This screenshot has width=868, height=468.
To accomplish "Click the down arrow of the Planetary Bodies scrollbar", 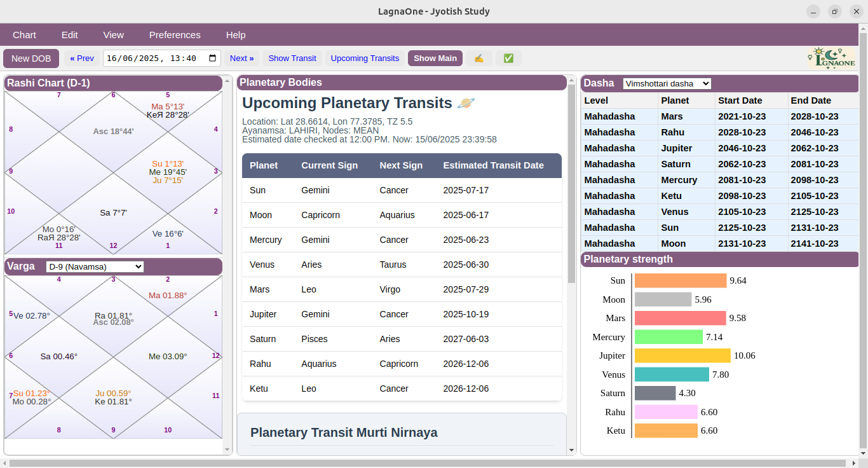I will click(x=571, y=450).
